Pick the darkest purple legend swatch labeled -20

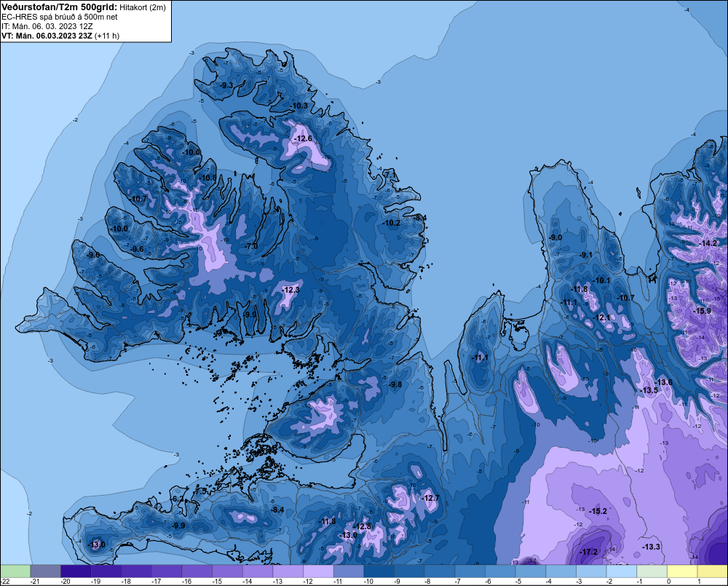click(x=76, y=571)
